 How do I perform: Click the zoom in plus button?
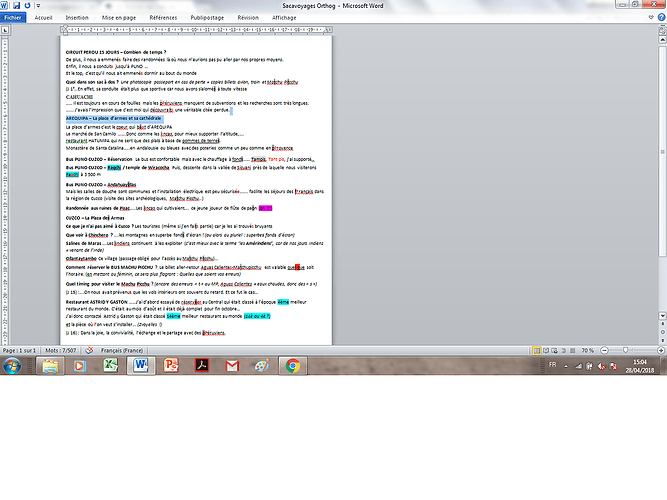pos(661,350)
